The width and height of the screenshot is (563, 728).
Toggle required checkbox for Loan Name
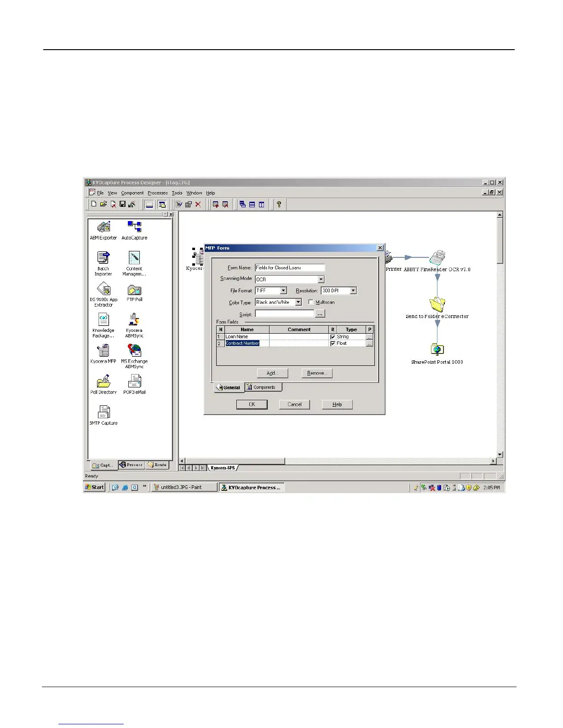point(333,337)
